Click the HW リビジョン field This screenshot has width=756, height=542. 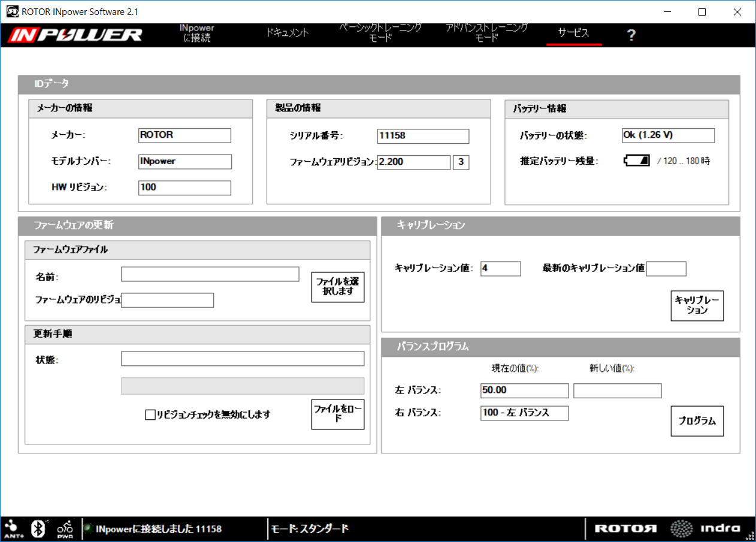pyautogui.click(x=185, y=188)
